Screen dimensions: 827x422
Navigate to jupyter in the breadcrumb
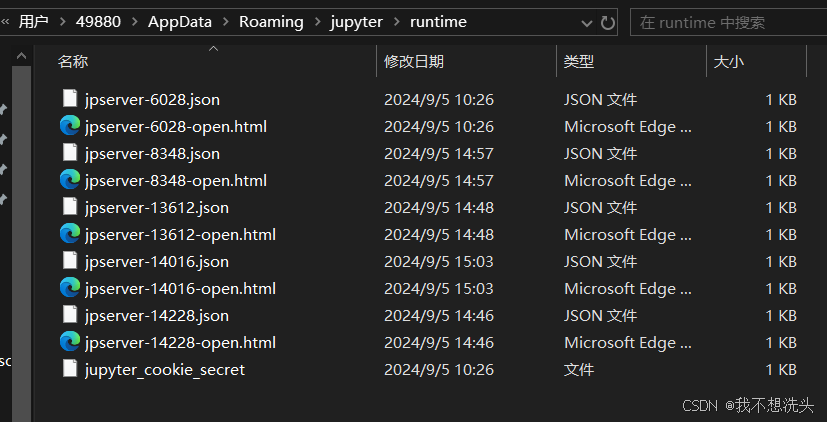[357, 22]
